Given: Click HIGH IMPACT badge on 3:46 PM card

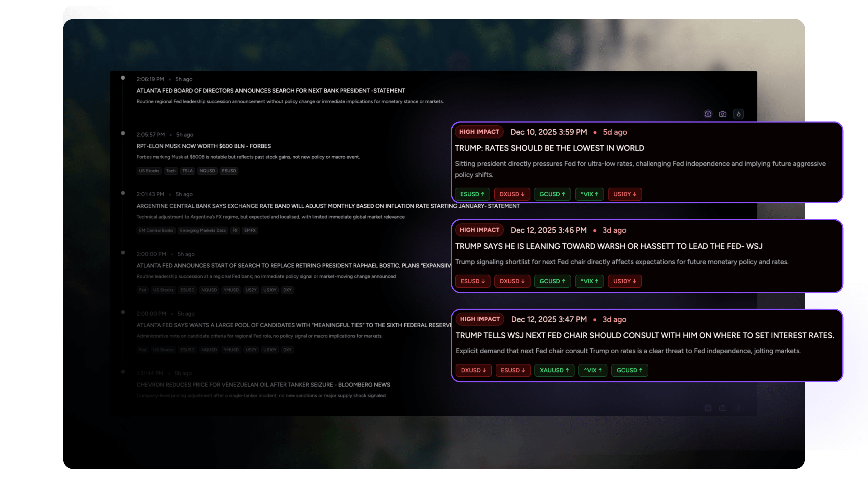Looking at the screenshot, I should [479, 230].
